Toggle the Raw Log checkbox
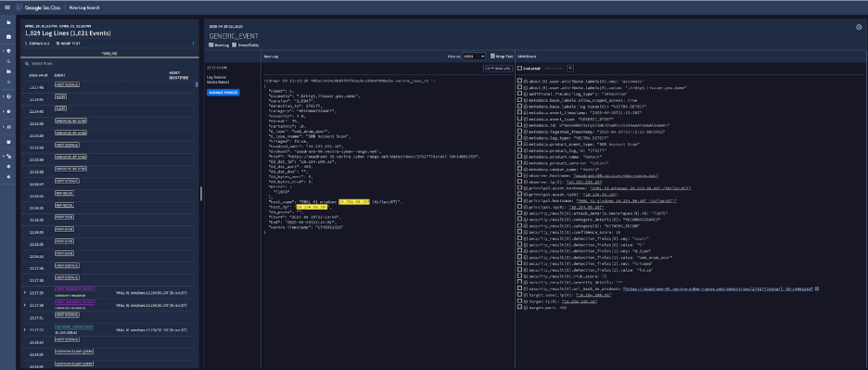 click(x=211, y=45)
